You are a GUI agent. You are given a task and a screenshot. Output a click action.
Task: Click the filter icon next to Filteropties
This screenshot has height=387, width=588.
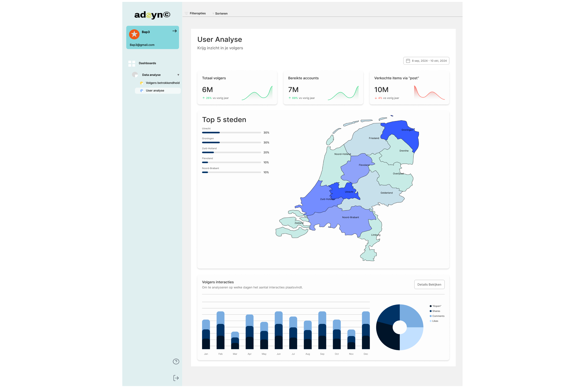coord(187,13)
